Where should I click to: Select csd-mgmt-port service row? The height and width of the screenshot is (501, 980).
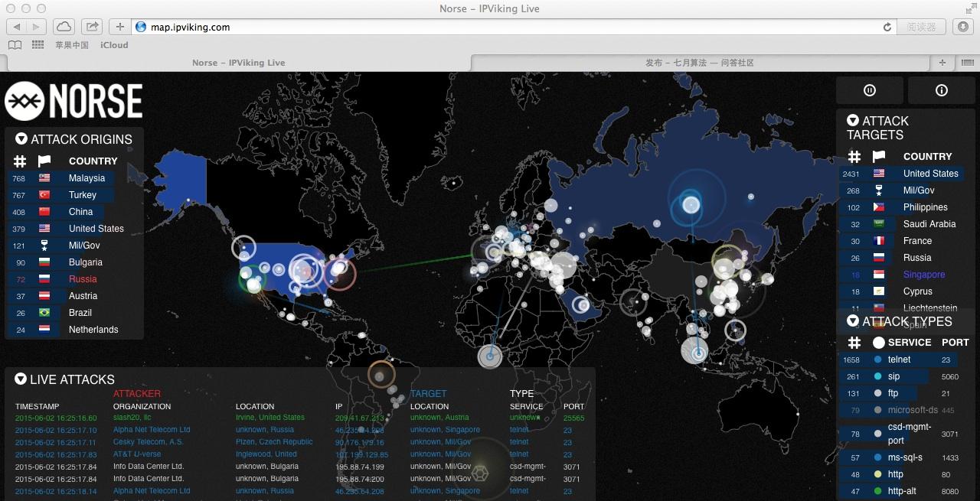(x=907, y=434)
